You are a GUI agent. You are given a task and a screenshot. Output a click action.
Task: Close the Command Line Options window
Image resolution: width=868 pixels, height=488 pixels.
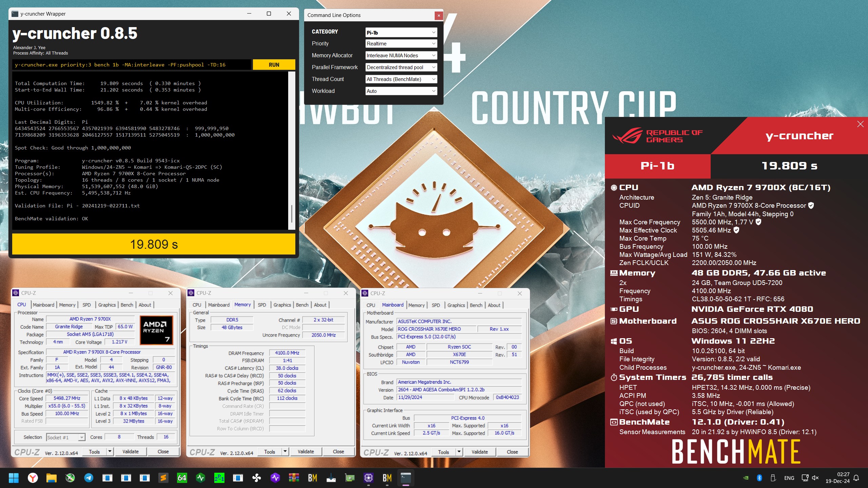[x=439, y=15]
